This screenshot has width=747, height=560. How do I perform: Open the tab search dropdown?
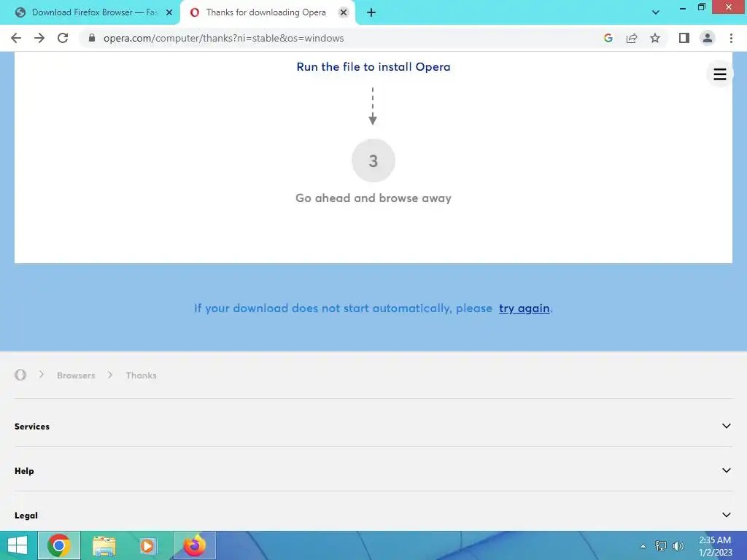(x=656, y=12)
